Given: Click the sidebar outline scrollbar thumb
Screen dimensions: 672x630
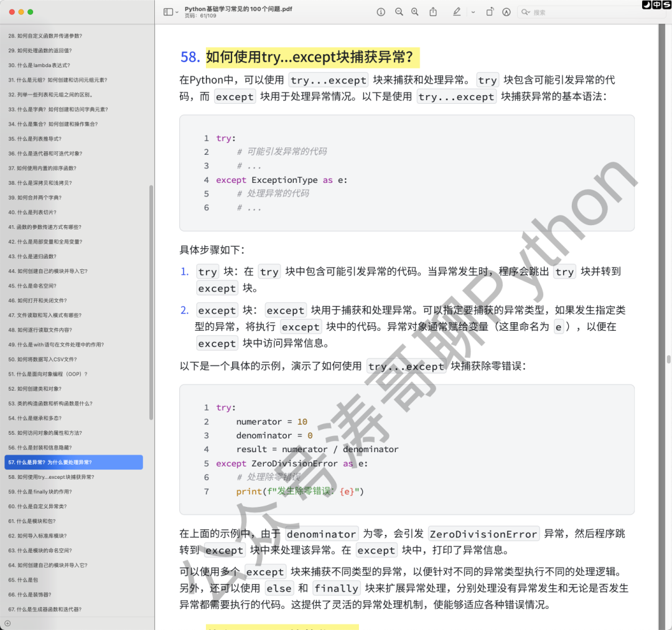Looking at the screenshot, I should coord(151,302).
